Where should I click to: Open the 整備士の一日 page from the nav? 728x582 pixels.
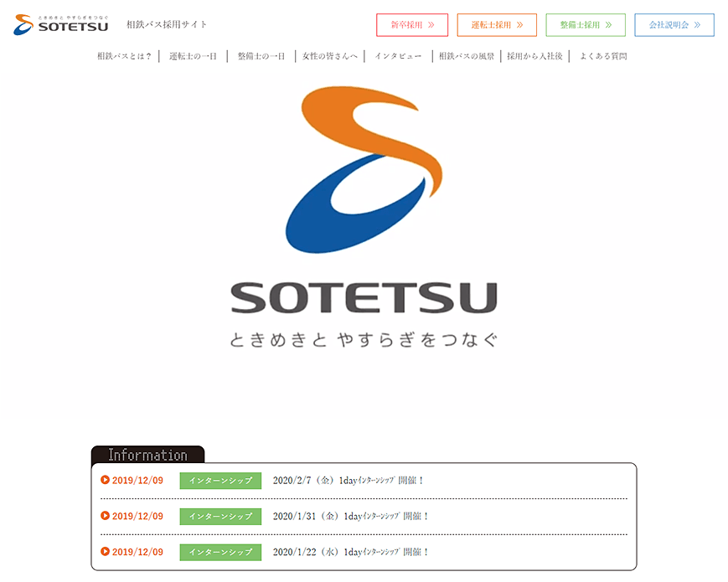tap(260, 55)
